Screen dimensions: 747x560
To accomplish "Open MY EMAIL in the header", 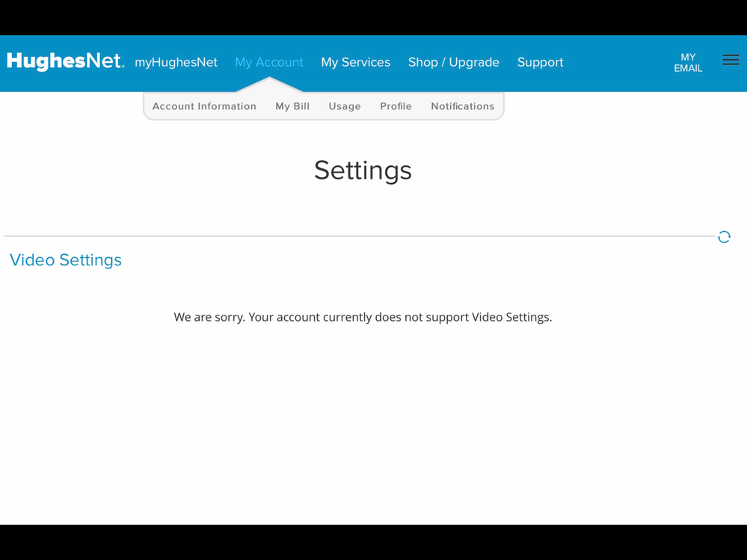I will coord(688,63).
